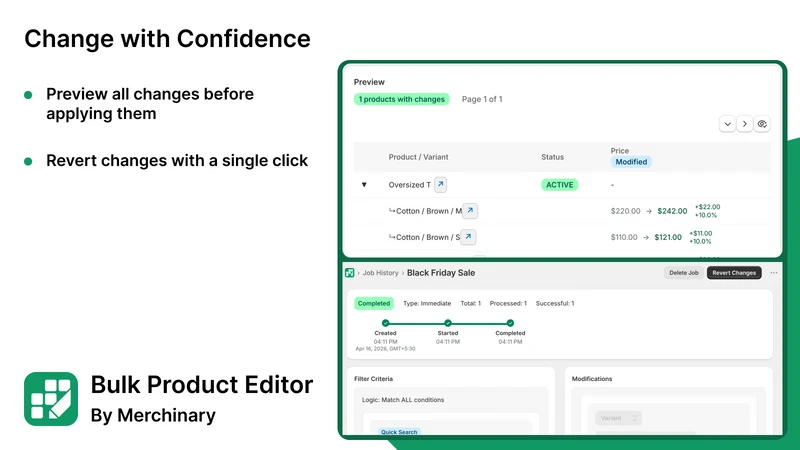The height and width of the screenshot is (450, 800).
Task: Click the '1 products with changes' badge
Action: pos(402,99)
